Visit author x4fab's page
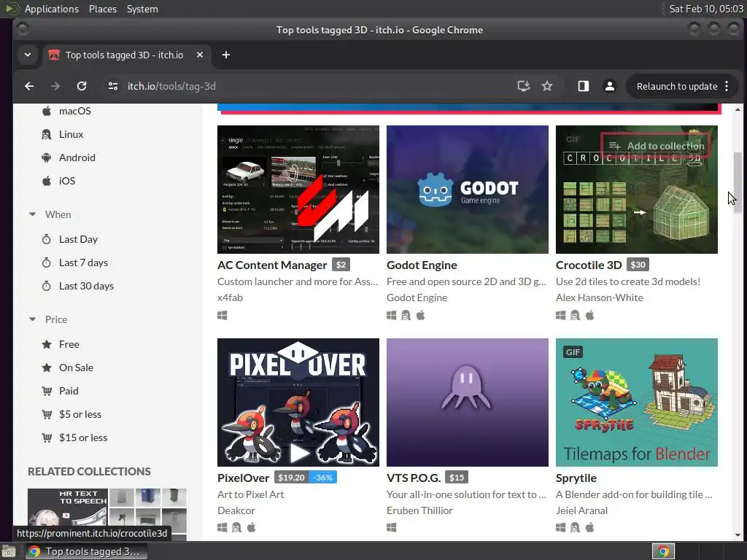The width and height of the screenshot is (747, 560). (x=230, y=297)
